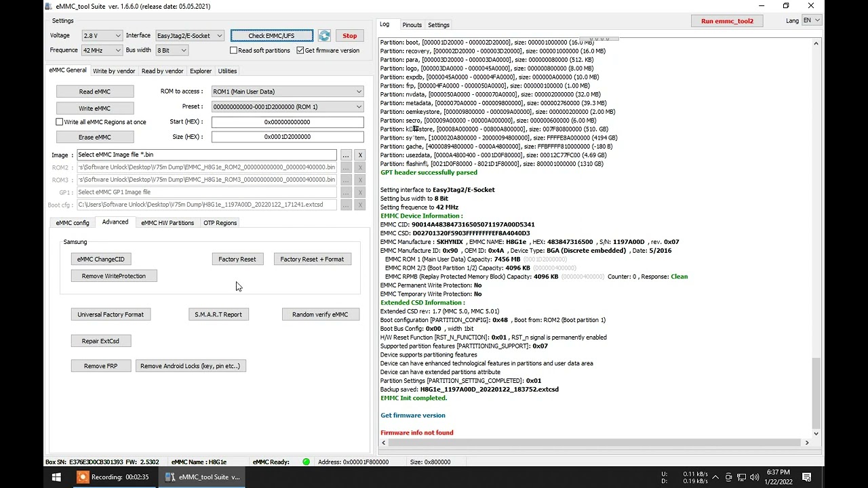Open eMMC HW Partitions tab

pos(167,223)
